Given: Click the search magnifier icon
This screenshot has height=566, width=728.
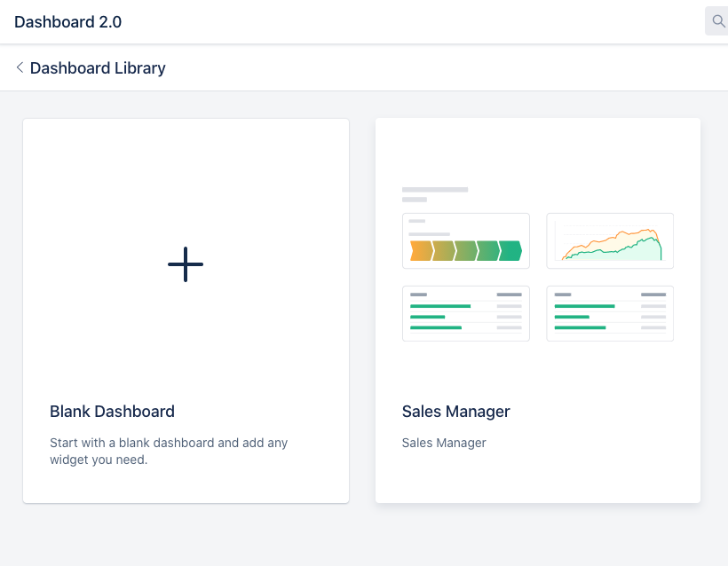Looking at the screenshot, I should (x=717, y=21).
